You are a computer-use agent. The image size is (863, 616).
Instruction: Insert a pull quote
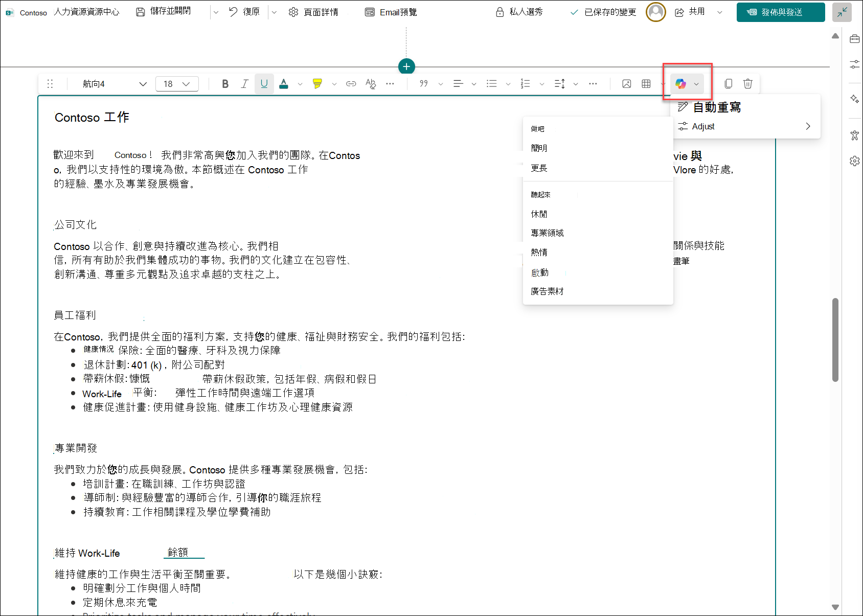(424, 84)
